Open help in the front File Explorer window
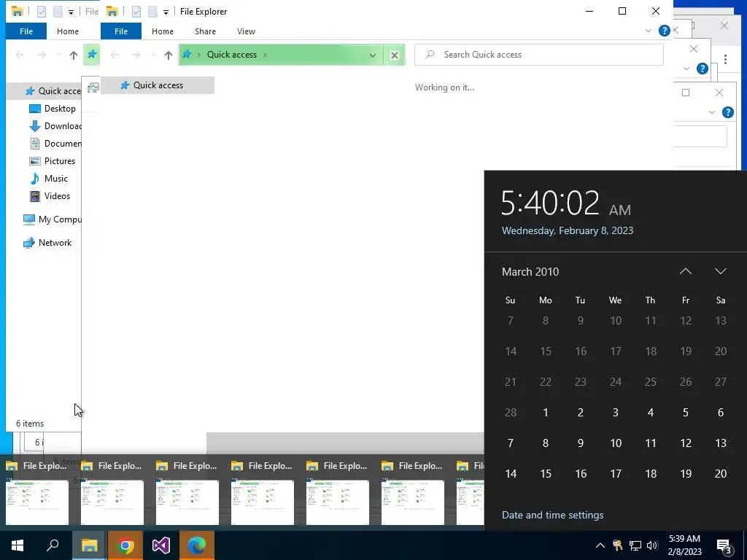The width and height of the screenshot is (747, 560). pos(664,31)
